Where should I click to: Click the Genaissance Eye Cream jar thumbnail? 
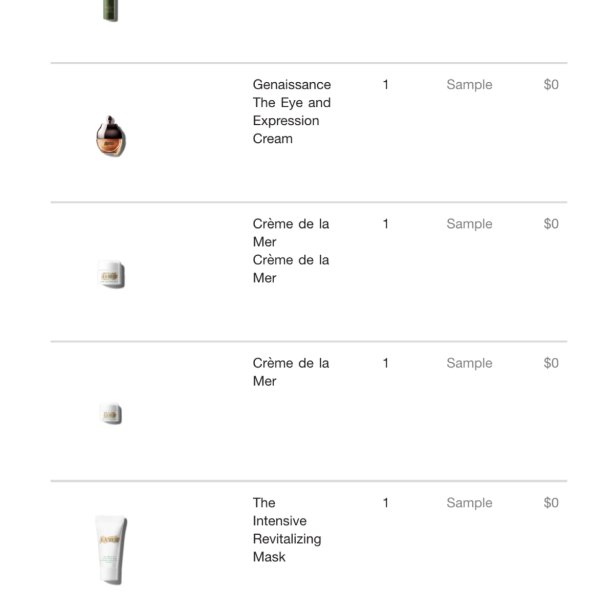[111, 136]
